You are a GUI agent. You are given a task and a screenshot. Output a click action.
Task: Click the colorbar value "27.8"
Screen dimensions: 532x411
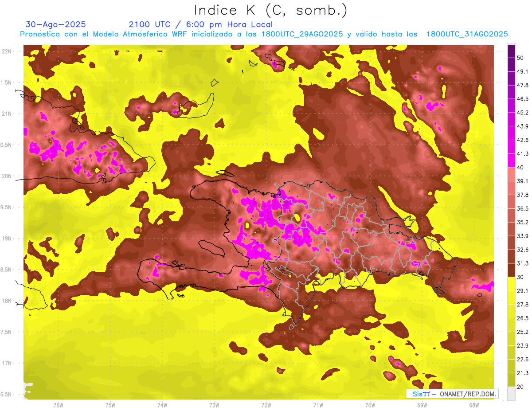pos(523,305)
